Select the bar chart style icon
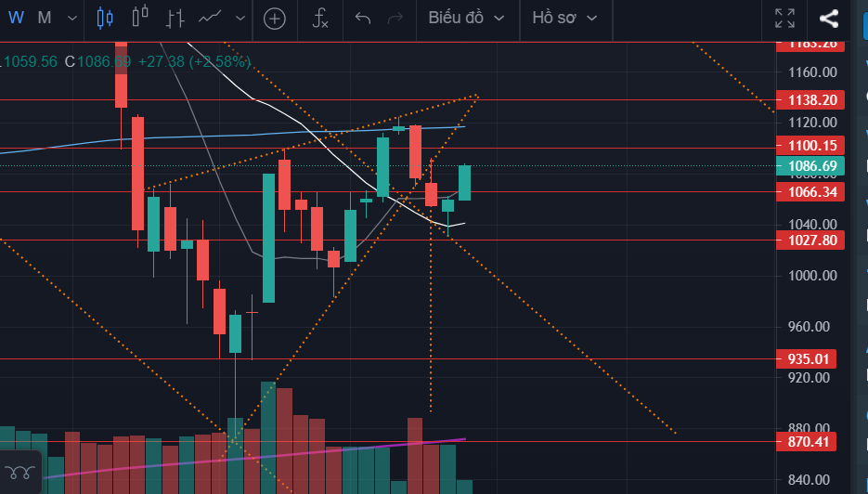Viewport: 868px width, 494px height. [175, 18]
